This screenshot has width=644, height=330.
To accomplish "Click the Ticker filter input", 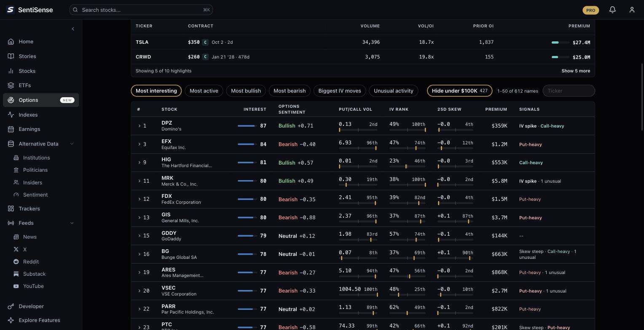I will [569, 91].
